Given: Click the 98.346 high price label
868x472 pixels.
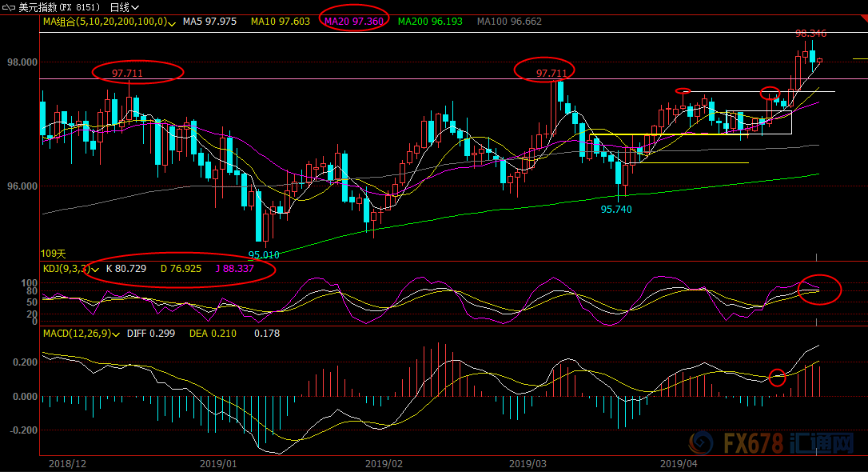Looking at the screenshot, I should tap(811, 34).
